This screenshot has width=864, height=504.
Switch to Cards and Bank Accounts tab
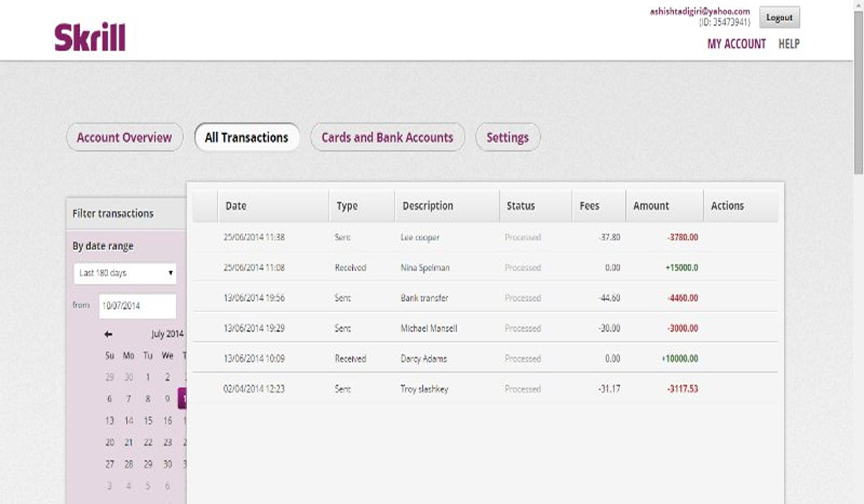(387, 138)
